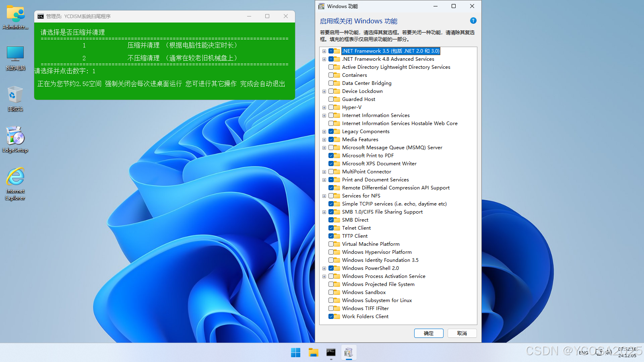Click the folder icon beside Windows Sandbox
Screen dimensions: 644x362
click(337, 292)
